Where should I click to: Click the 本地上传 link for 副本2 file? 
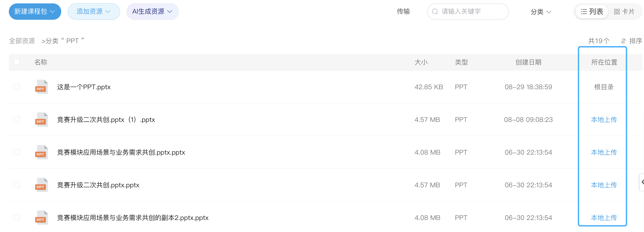(x=604, y=217)
